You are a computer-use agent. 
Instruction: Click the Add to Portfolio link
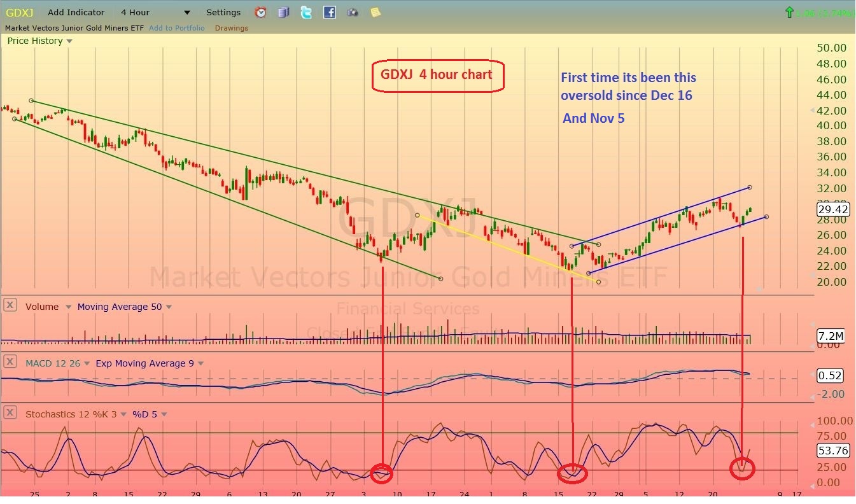[x=176, y=28]
